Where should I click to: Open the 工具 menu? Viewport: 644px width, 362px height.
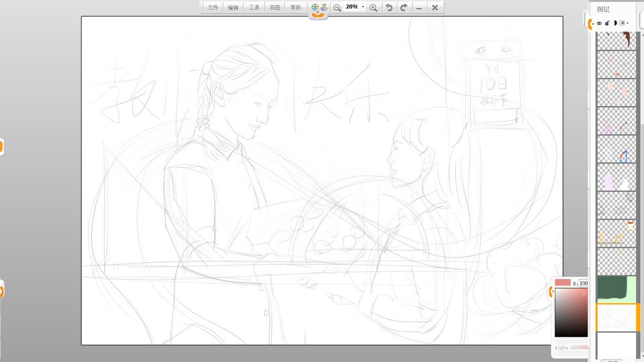(x=254, y=7)
